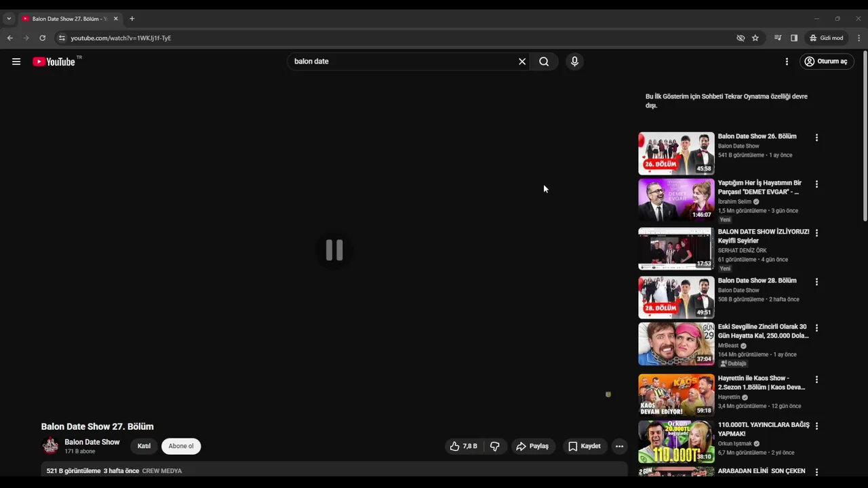Open options for BALON DATE SHOW İZLİYORUZ video
Viewport: 868px width, 488px height.
click(x=816, y=233)
